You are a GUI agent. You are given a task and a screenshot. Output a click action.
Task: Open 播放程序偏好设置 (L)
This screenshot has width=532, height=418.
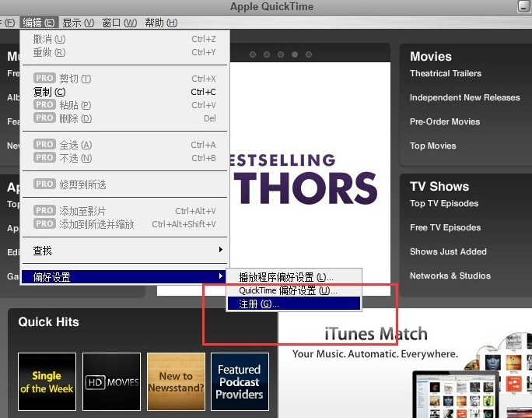tap(294, 277)
